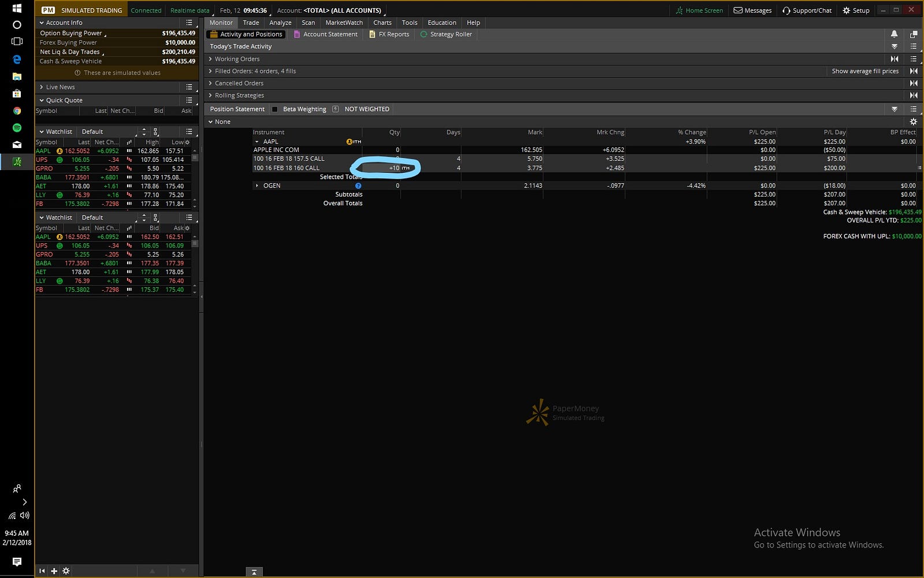Click the link/clipboard icon in upper Watchlist header
924x578 pixels.
[x=155, y=132]
